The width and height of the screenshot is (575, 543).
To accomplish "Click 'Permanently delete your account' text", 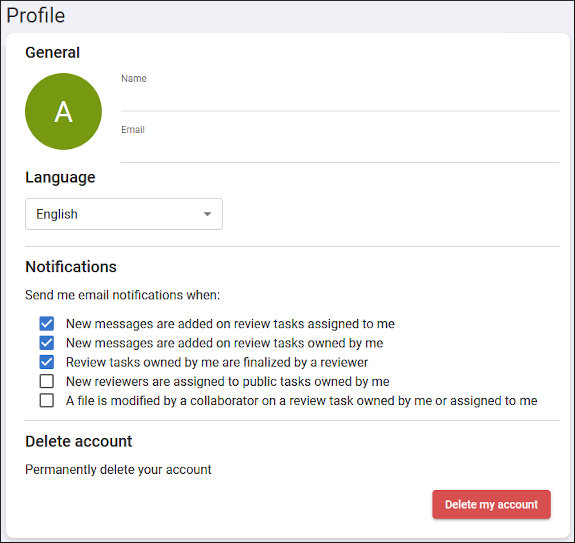I will 118,469.
